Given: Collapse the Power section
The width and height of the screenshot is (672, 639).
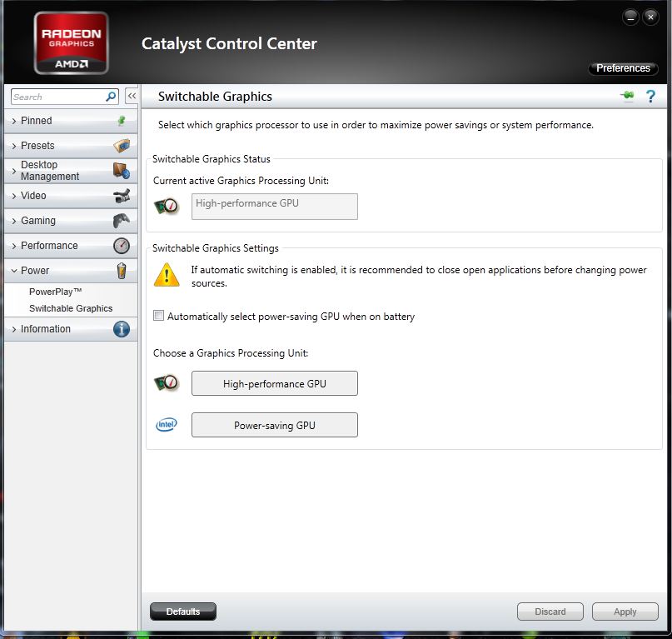Looking at the screenshot, I should coord(71,271).
